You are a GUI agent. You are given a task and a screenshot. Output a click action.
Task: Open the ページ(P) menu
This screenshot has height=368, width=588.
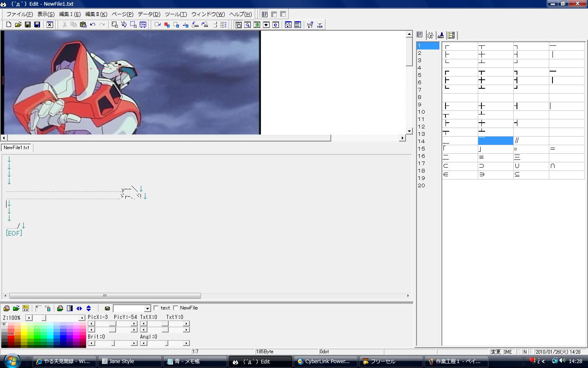coord(122,14)
